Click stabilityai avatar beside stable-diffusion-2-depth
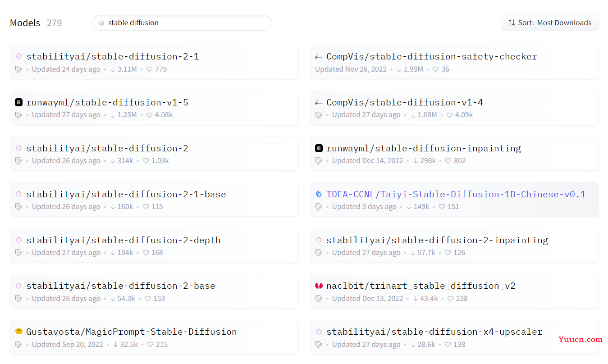The height and width of the screenshot is (364, 608). pyautogui.click(x=18, y=240)
